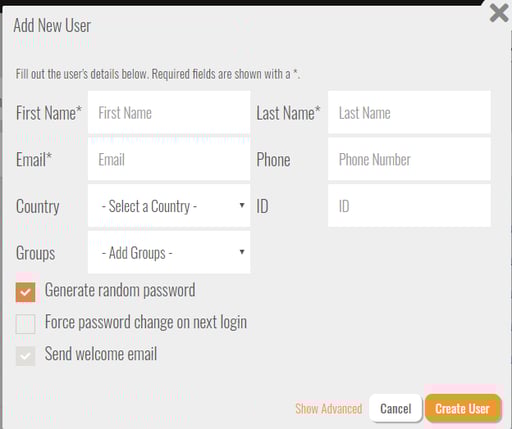
Task: Select the Email input field
Action: click(x=169, y=159)
